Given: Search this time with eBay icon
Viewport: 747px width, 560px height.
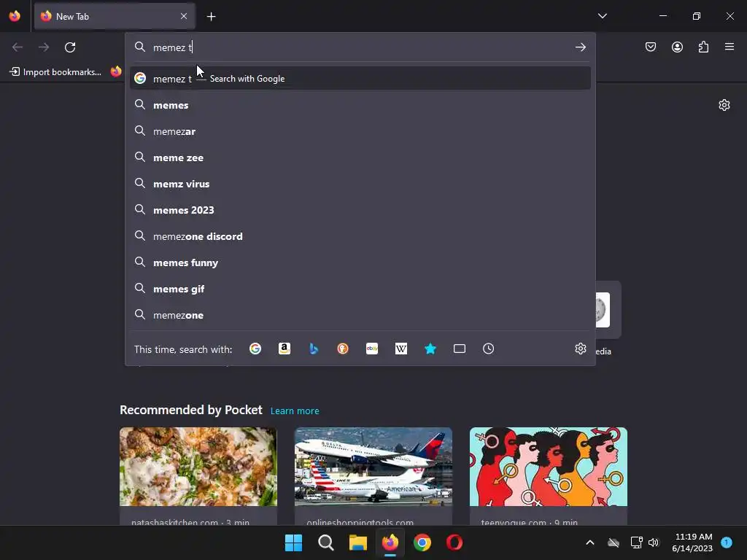Looking at the screenshot, I should (372, 349).
